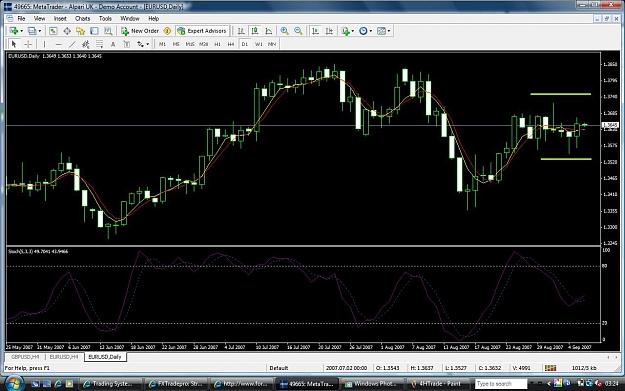
Task: Open the File menu
Action: click(22, 18)
